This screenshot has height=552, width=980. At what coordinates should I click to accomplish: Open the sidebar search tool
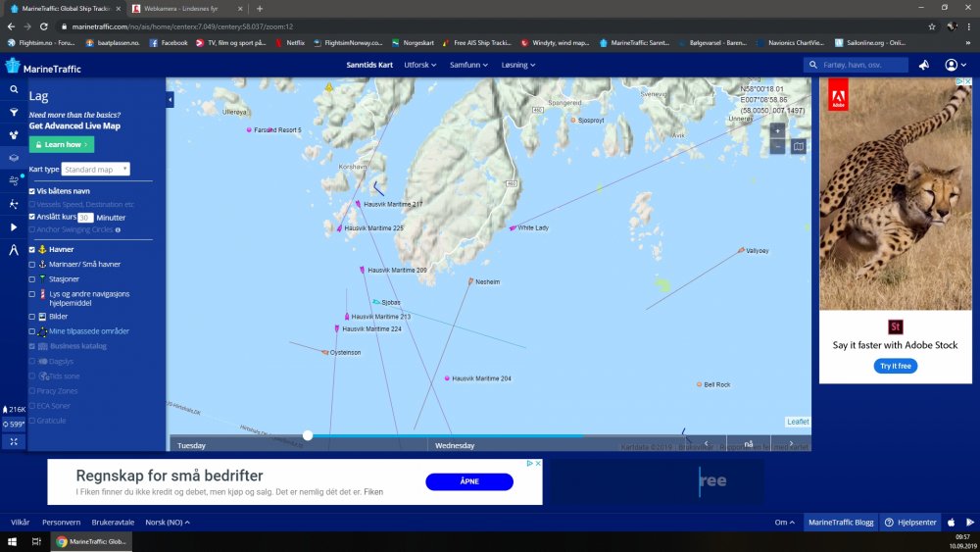(13, 89)
